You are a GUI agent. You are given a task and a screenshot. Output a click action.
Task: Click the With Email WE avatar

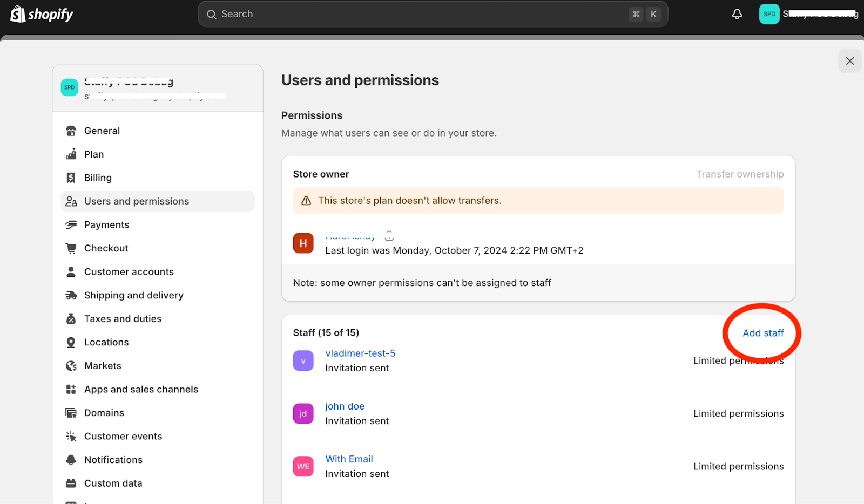[x=303, y=467]
